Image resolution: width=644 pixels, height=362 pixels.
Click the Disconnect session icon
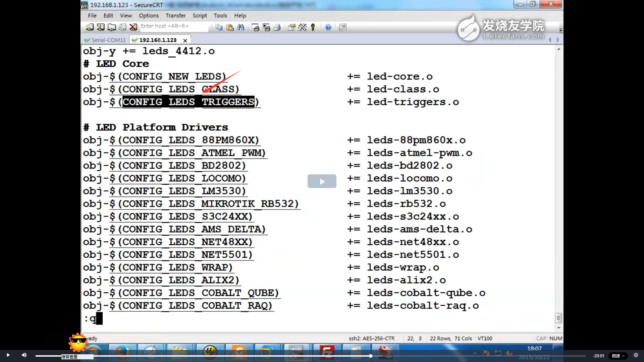pyautogui.click(x=133, y=27)
